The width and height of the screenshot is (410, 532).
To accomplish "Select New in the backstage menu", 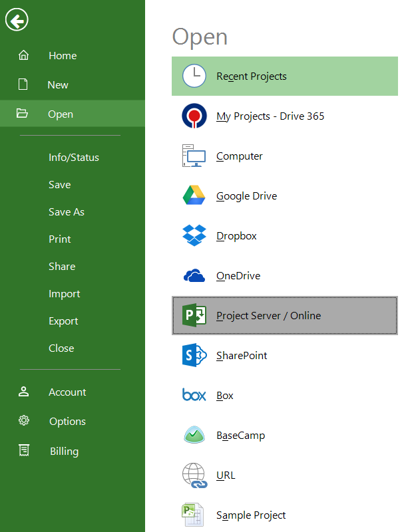I will (x=58, y=85).
